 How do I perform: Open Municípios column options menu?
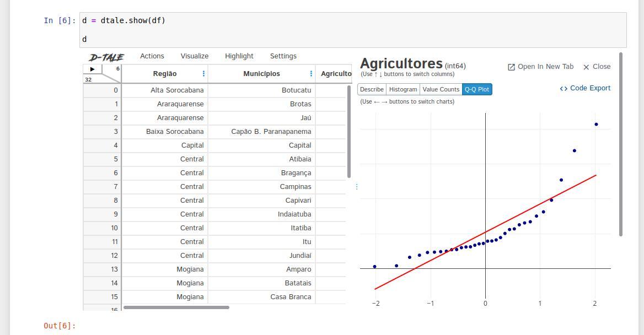click(311, 73)
